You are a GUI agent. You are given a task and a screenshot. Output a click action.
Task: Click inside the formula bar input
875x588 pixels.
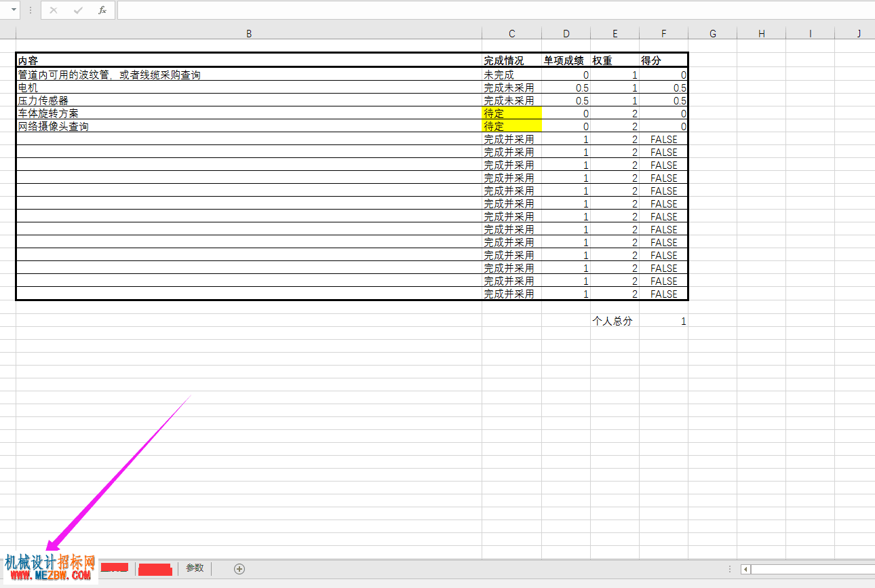496,10
